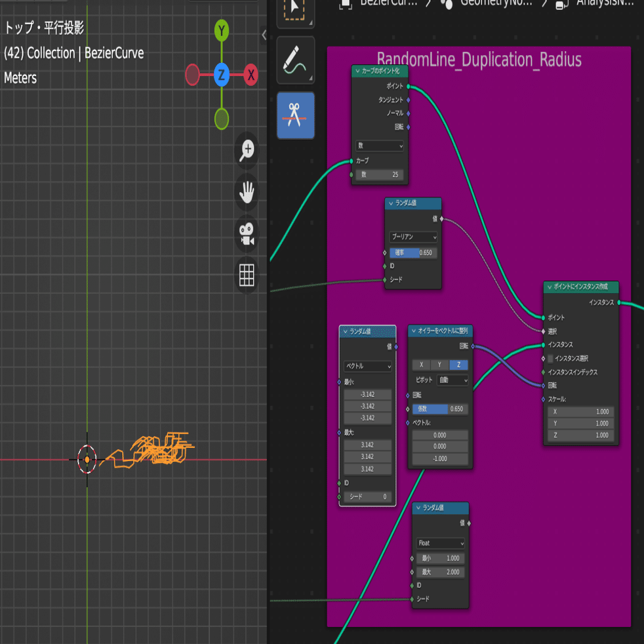The height and width of the screenshot is (644, 644).
Task: Collapse the ランダム値 node with ベクトル type
Action: click(345, 331)
